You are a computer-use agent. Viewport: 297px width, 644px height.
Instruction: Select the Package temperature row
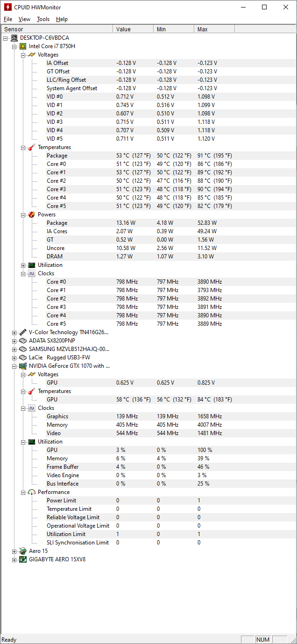point(57,156)
